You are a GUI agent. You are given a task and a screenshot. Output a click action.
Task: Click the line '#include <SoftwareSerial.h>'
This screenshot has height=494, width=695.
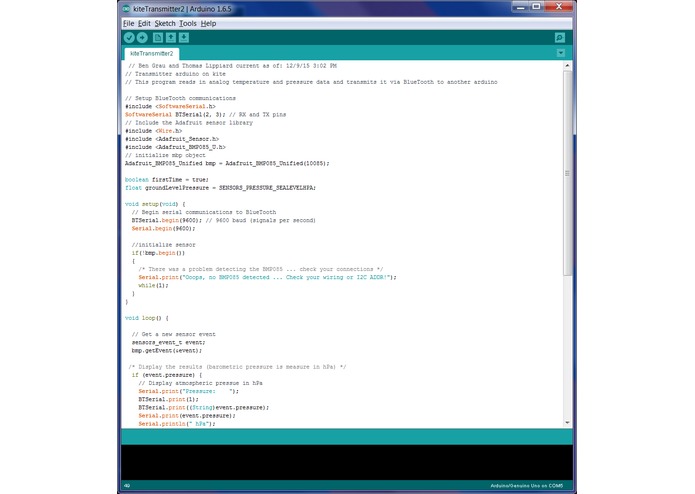170,106
